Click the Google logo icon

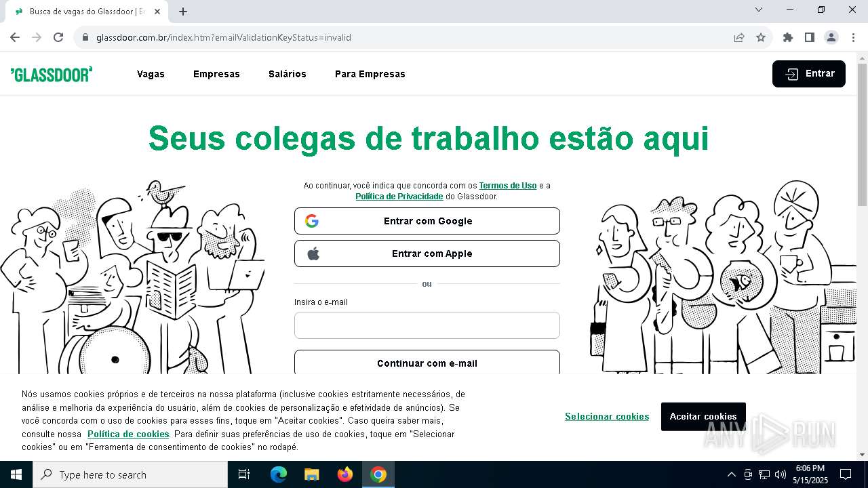point(312,221)
